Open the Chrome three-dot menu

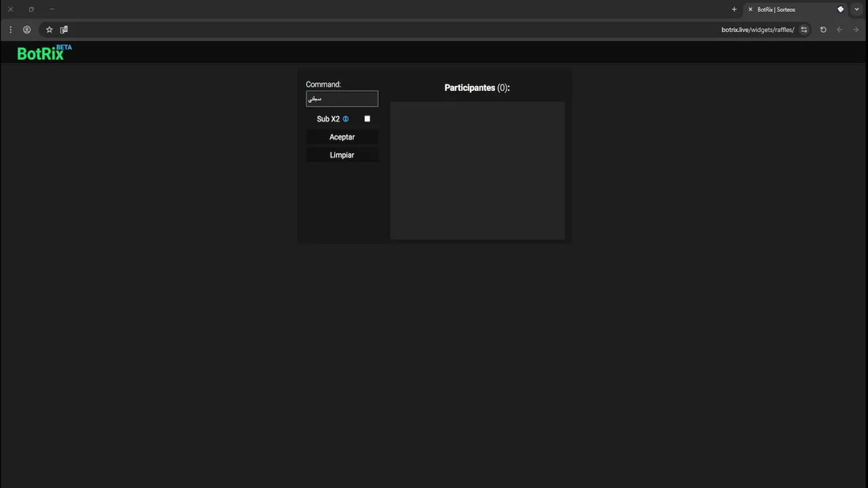click(x=10, y=30)
